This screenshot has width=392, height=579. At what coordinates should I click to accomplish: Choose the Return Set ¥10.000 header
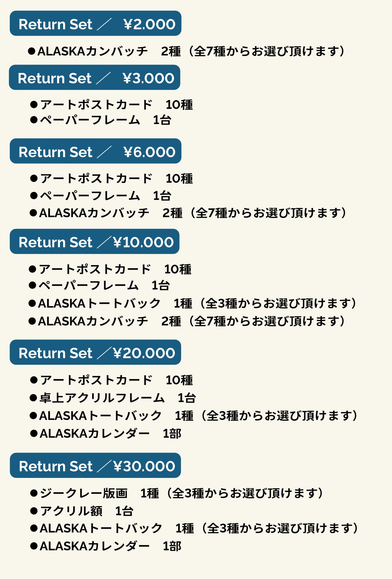[94, 242]
